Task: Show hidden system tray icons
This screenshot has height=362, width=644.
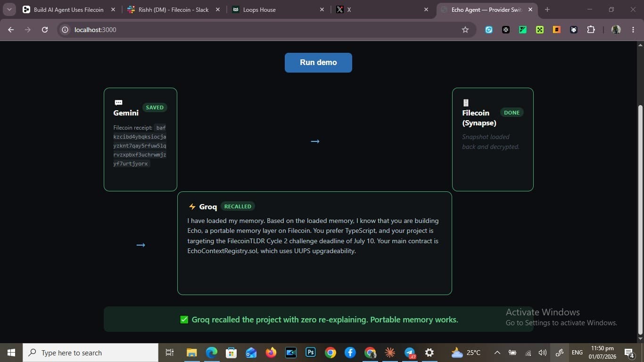Action: [497, 353]
